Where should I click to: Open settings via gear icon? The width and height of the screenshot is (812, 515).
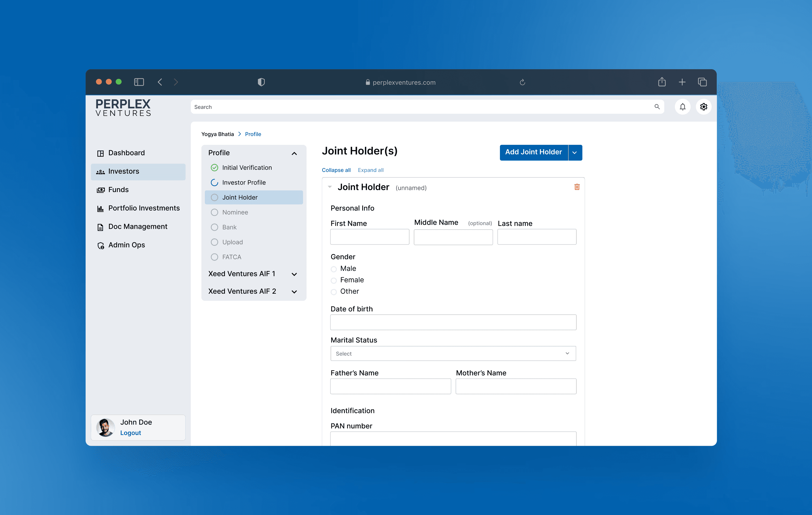point(703,107)
